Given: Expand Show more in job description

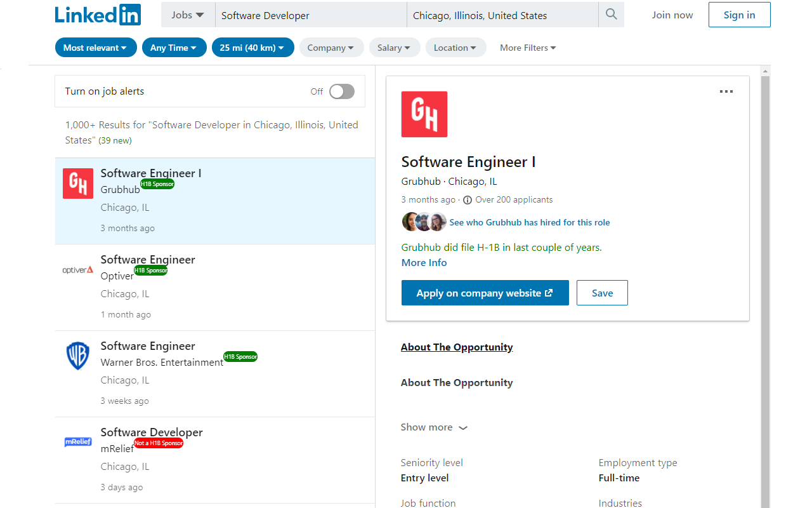Looking at the screenshot, I should point(434,427).
